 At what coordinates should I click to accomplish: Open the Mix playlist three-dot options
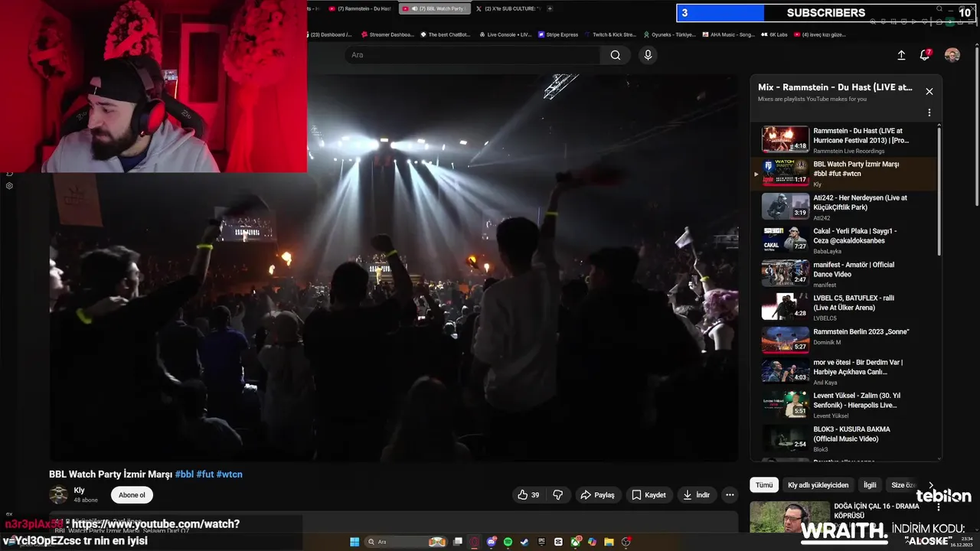[929, 112]
